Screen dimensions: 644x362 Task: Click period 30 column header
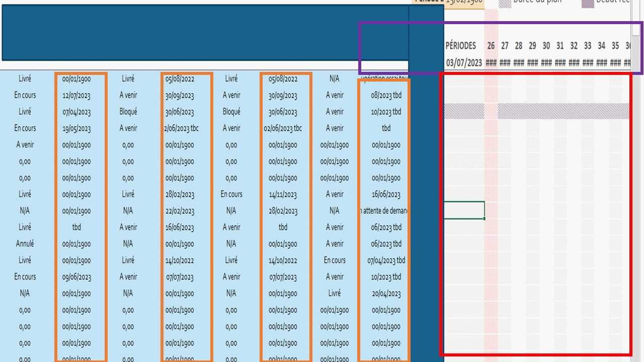[x=546, y=46]
